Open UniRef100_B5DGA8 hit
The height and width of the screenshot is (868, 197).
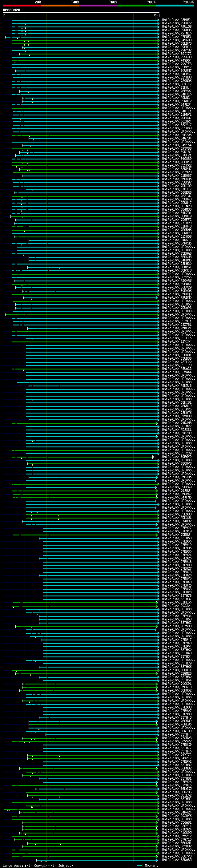(x=177, y=253)
